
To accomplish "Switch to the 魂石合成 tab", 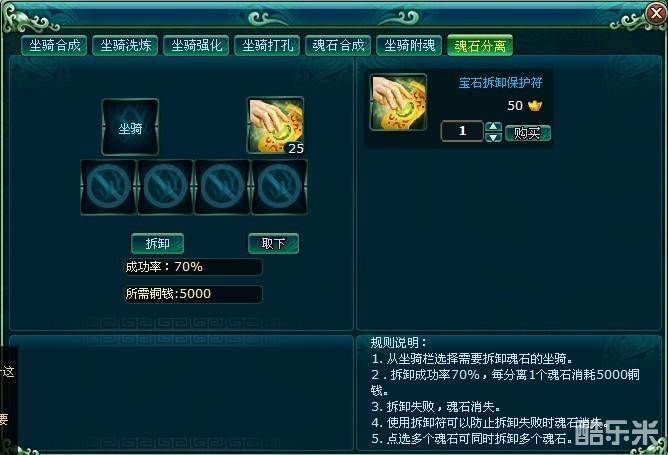I will click(x=338, y=45).
